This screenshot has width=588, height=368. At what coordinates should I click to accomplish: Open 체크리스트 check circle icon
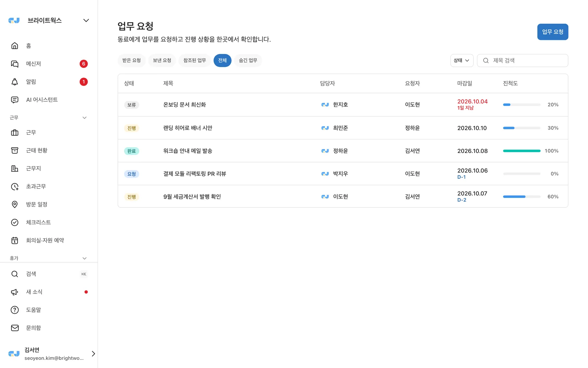pyautogui.click(x=15, y=222)
